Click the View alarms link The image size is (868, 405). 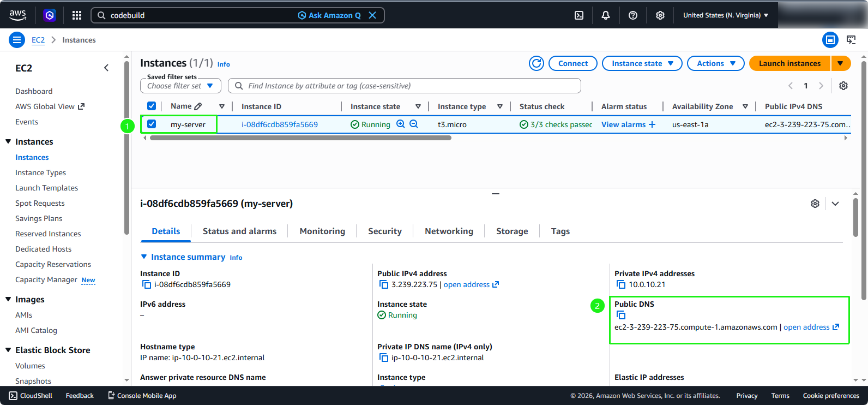click(623, 124)
